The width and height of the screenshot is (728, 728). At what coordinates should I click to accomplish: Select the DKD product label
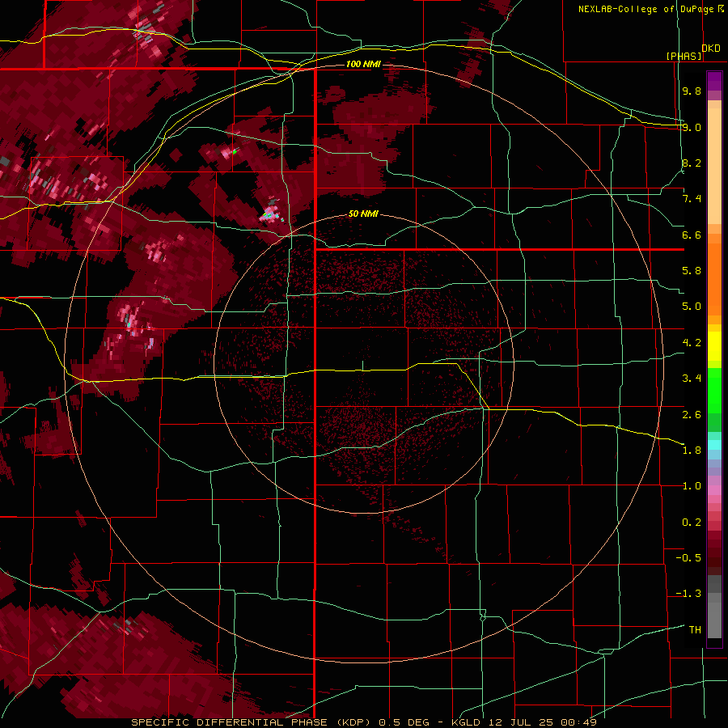[x=711, y=49]
